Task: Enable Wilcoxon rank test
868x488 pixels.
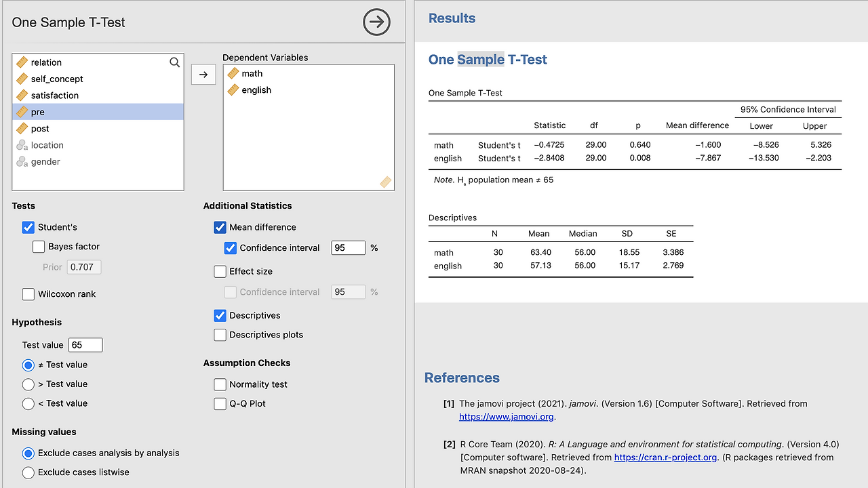Action: pos(28,294)
